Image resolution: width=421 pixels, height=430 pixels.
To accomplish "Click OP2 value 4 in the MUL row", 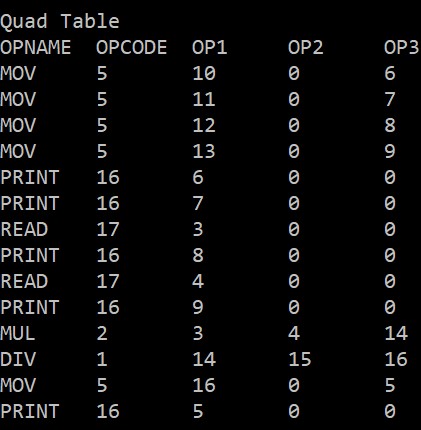I will coord(294,333).
